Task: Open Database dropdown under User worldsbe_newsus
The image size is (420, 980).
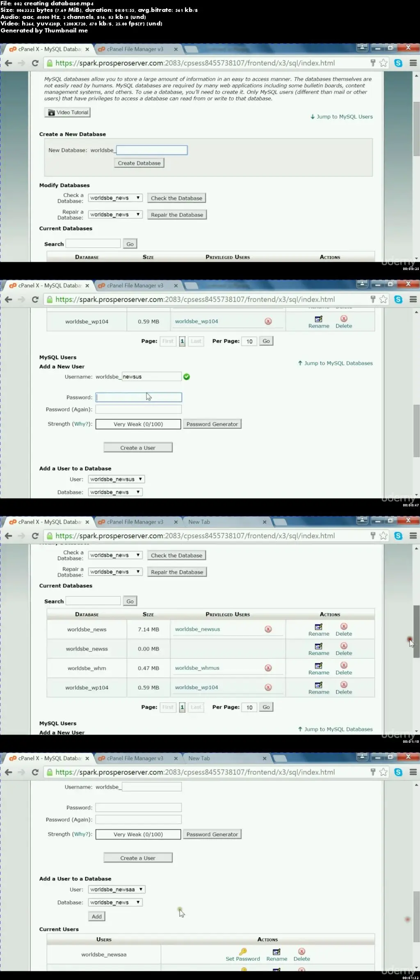Action: click(115, 492)
